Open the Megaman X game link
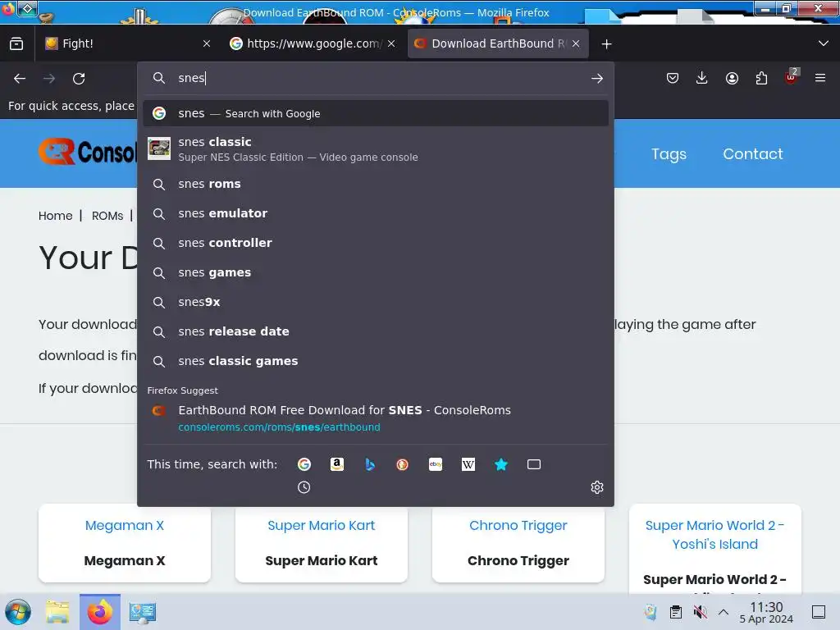This screenshot has width=840, height=630. [125, 526]
